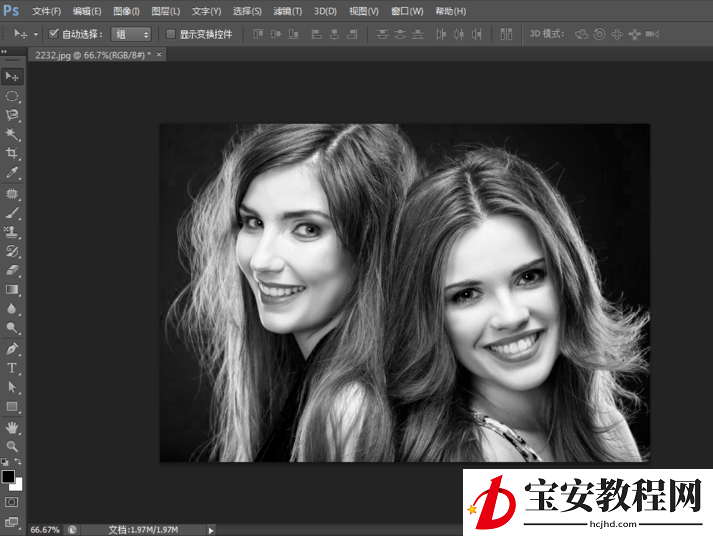Select the Zoom tool in toolbox
This screenshot has width=713, height=536.
[12, 446]
